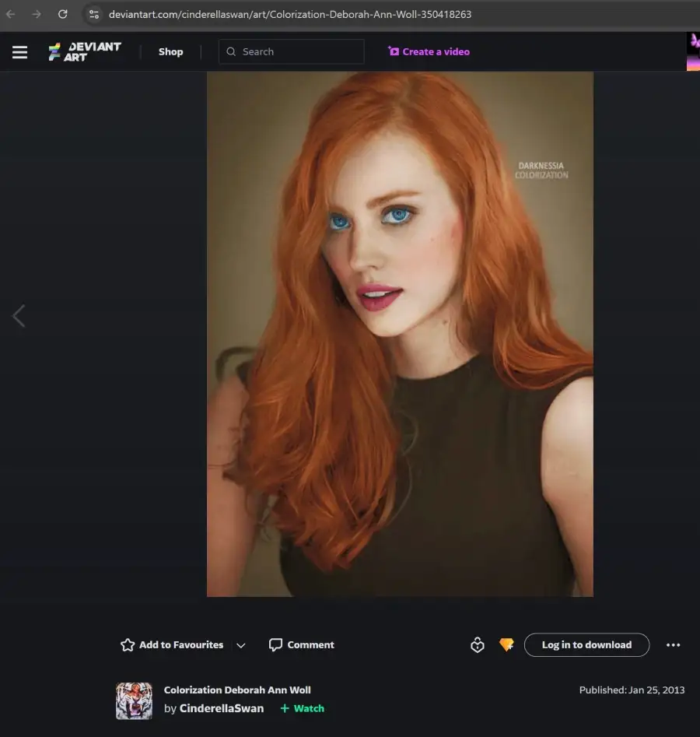The width and height of the screenshot is (700, 737).
Task: Click title Colorization Deborah Ann Woll
Action: coord(237,690)
